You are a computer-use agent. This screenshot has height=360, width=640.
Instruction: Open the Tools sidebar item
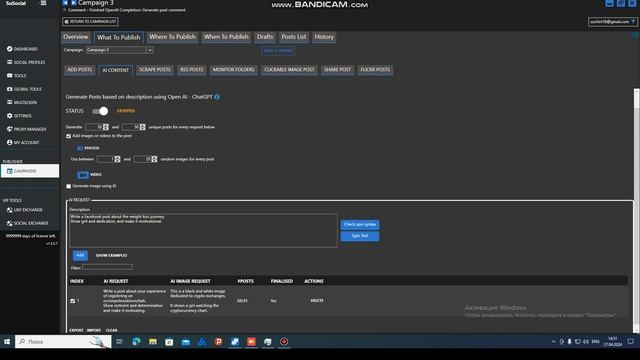click(16, 76)
